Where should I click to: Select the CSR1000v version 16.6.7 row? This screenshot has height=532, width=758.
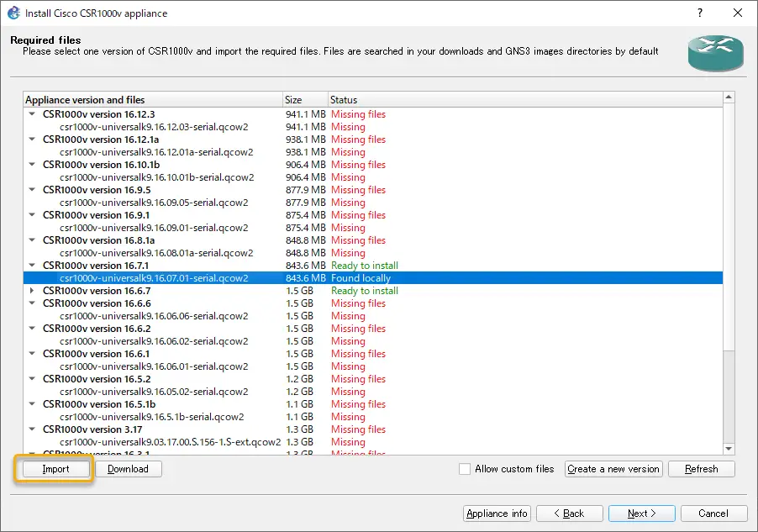point(373,291)
